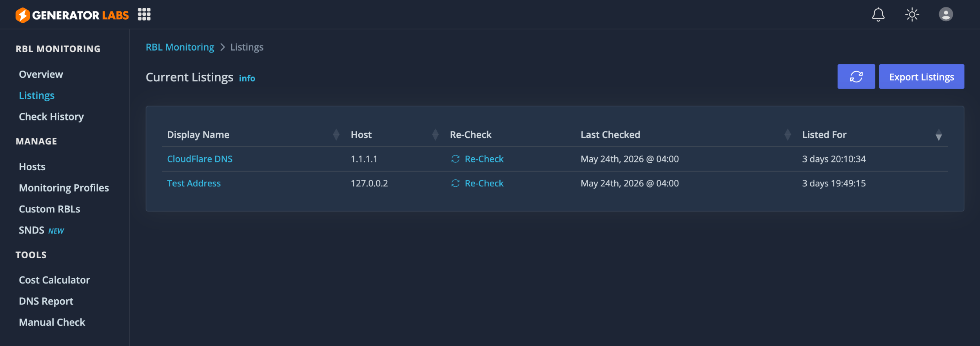Viewport: 980px width, 346px height.
Task: Click TOOLS sidebar heading
Action: [31, 255]
